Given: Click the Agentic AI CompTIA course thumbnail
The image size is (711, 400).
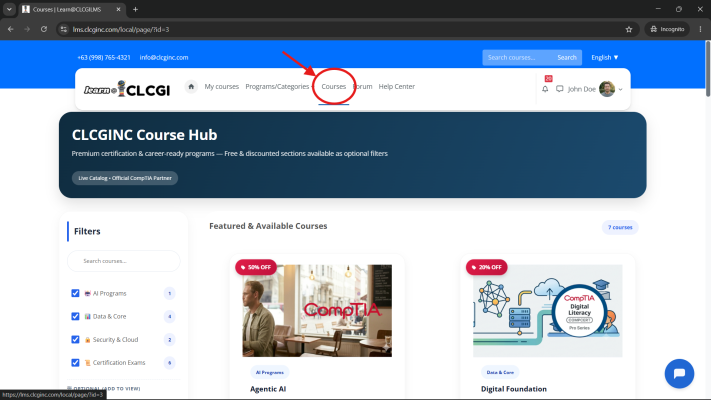Looking at the screenshot, I should click(x=317, y=311).
